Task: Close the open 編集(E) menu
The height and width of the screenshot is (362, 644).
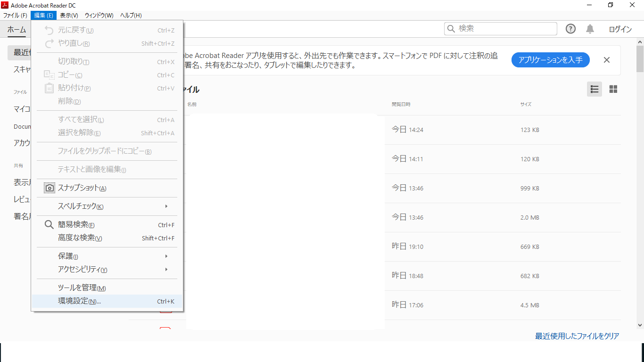Action: click(x=44, y=16)
